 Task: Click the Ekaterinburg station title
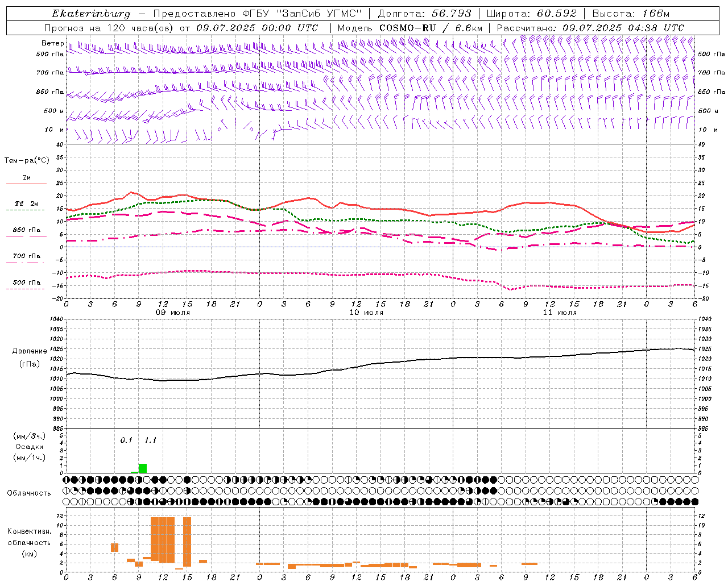click(x=91, y=14)
